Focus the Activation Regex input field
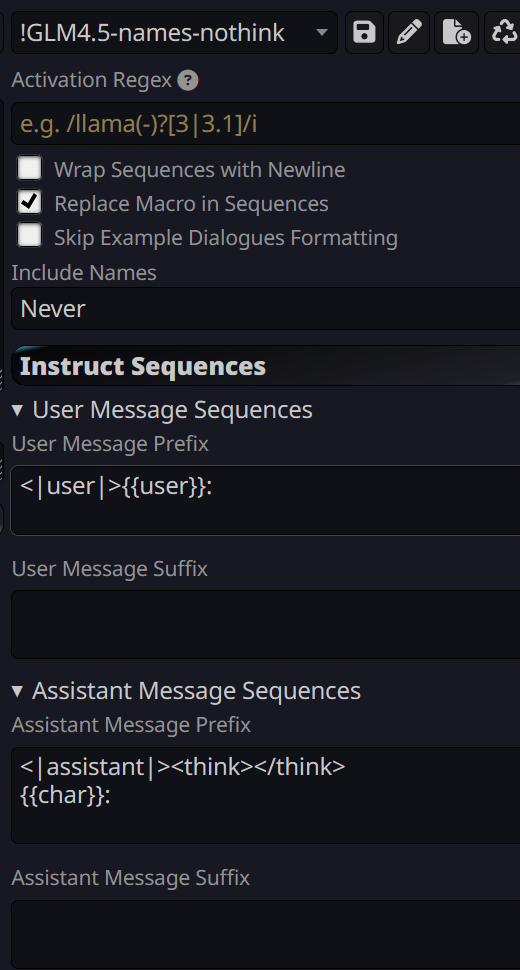Screen dimensions: 520x970 pos(266,124)
